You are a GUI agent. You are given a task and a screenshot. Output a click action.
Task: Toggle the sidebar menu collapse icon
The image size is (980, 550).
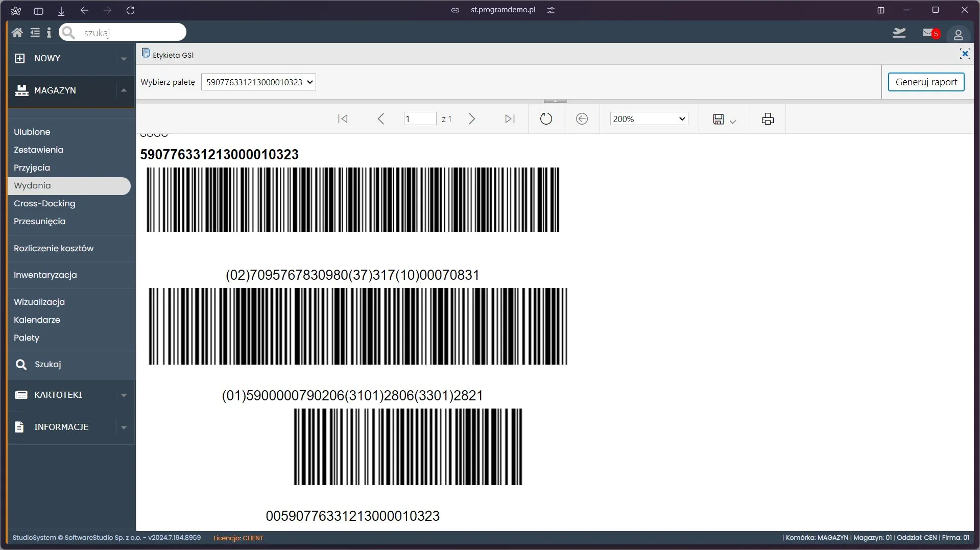tap(35, 33)
